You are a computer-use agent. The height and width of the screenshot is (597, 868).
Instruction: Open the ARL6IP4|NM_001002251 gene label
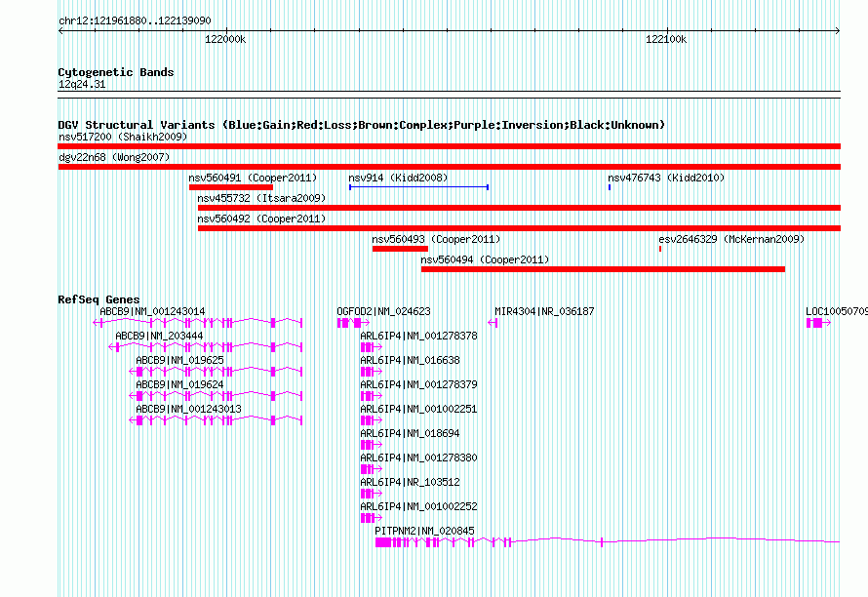[x=418, y=410]
